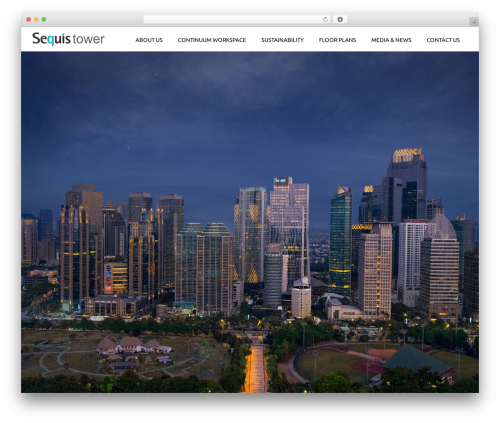Image resolution: width=500 pixels, height=423 pixels.
Task: Click the download icon beside address bar
Action: [x=340, y=19]
